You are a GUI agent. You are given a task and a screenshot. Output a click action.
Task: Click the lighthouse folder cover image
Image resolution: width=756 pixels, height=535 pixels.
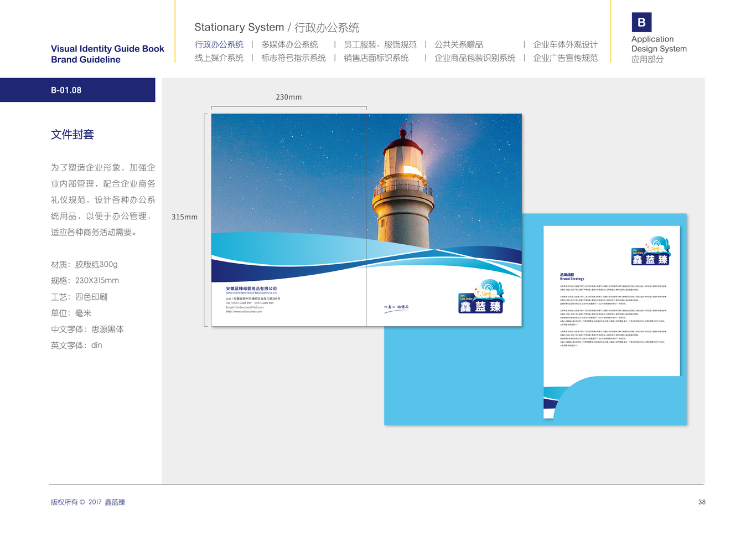[366, 220]
